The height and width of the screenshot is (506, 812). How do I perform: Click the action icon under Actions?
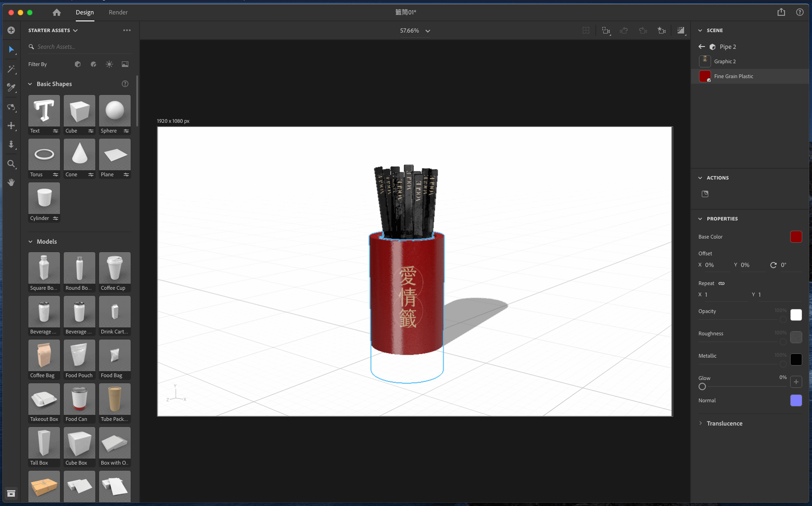click(x=705, y=194)
